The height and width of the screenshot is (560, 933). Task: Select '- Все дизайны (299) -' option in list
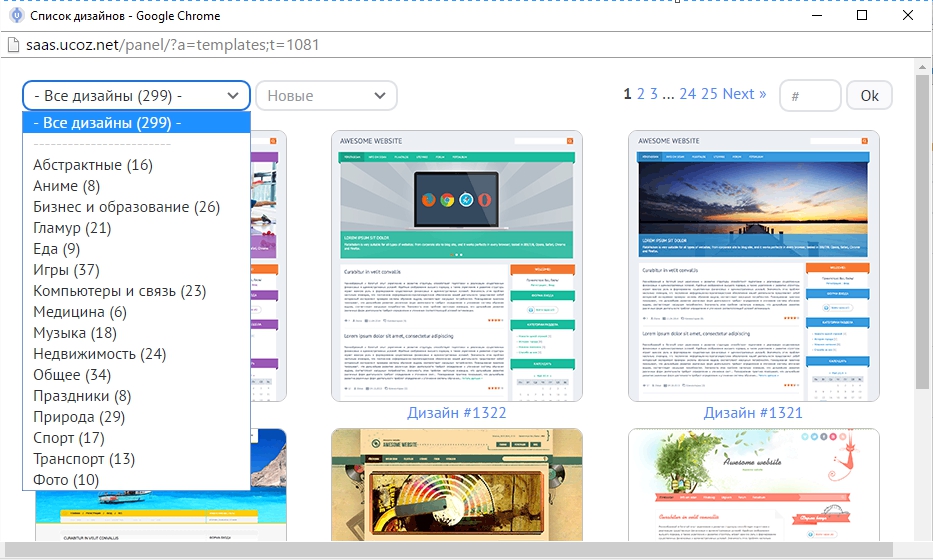[x=136, y=123]
